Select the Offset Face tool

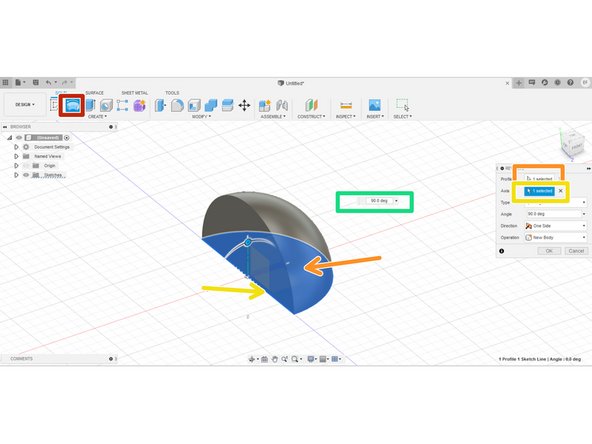point(227,105)
